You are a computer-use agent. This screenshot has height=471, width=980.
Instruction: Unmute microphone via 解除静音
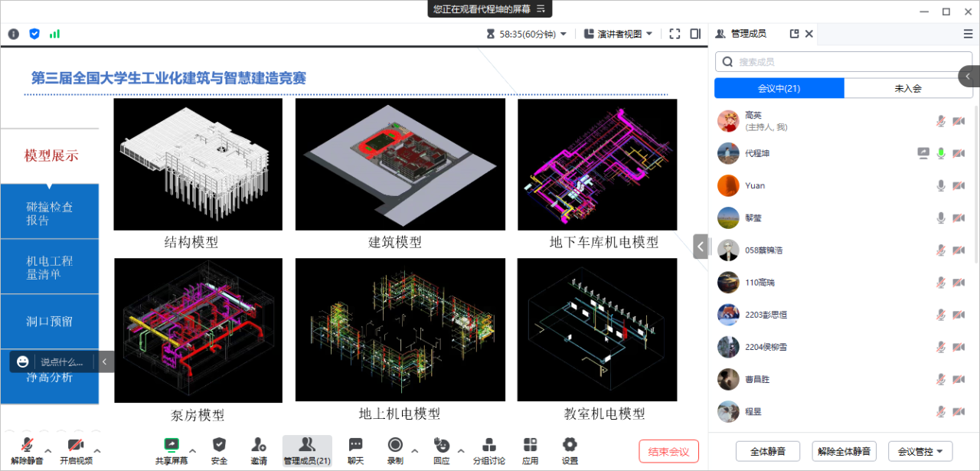click(27, 450)
